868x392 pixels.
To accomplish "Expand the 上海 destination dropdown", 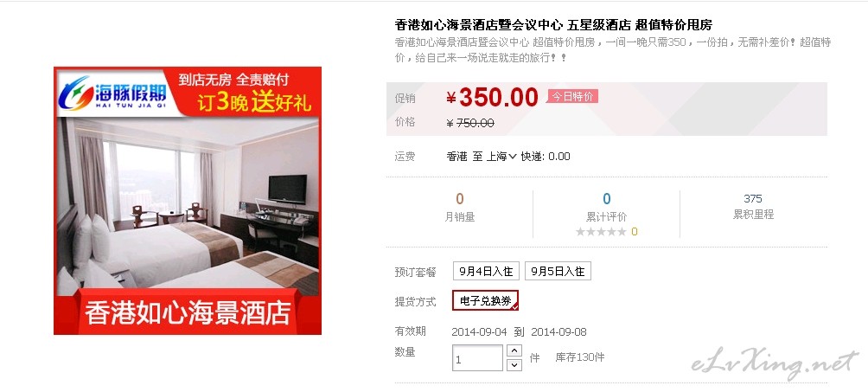I will pyautogui.click(x=501, y=157).
